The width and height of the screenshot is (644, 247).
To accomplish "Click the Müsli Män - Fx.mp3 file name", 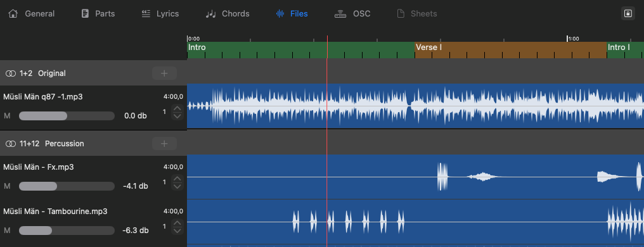I will [39, 167].
